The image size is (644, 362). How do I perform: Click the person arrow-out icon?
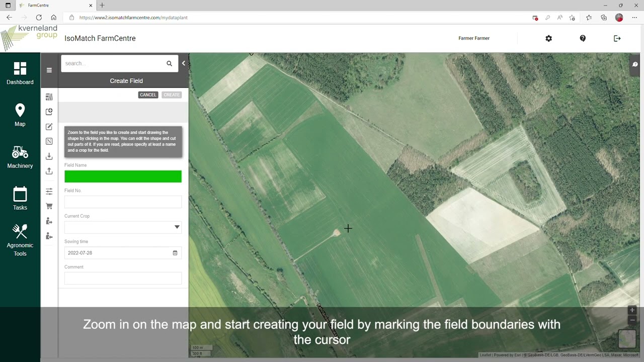point(49,221)
